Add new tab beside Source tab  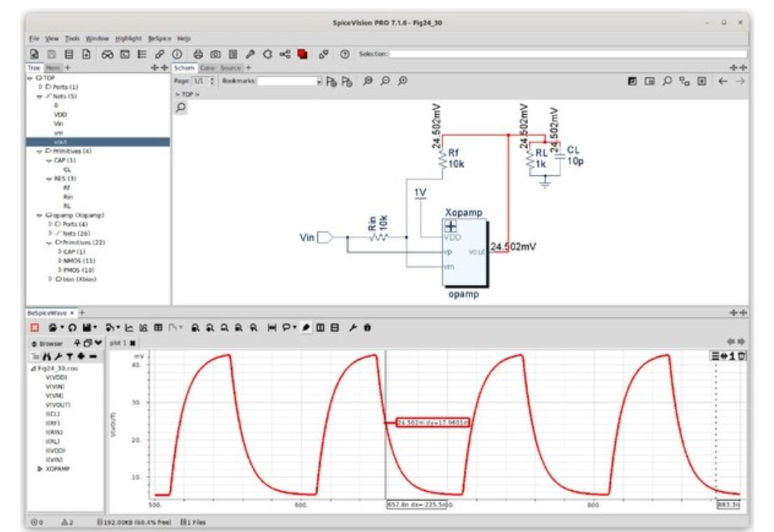click(x=248, y=68)
